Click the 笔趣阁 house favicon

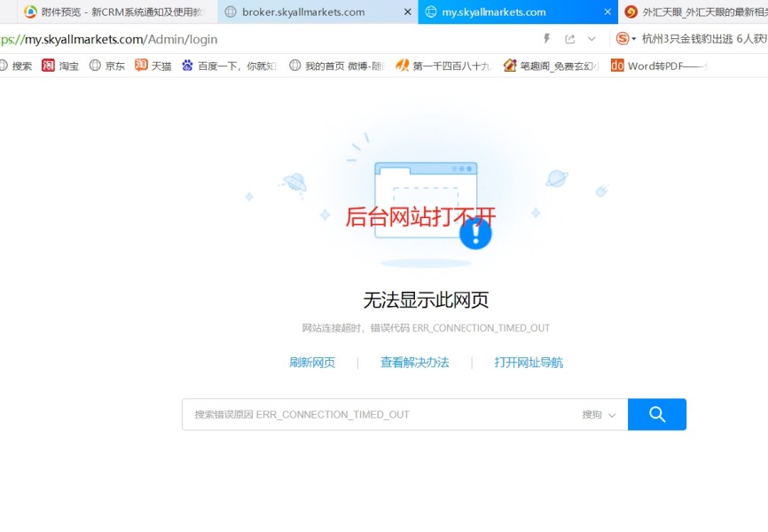[509, 65]
